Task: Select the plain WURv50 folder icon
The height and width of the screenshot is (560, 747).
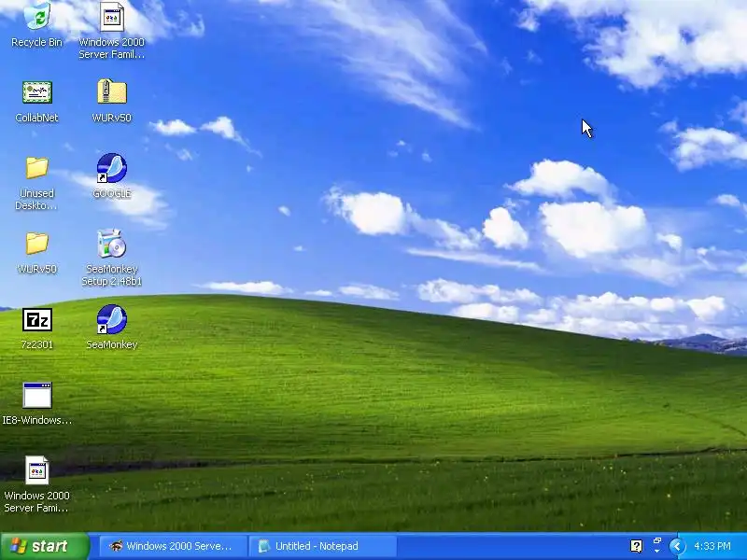Action: coord(37,244)
